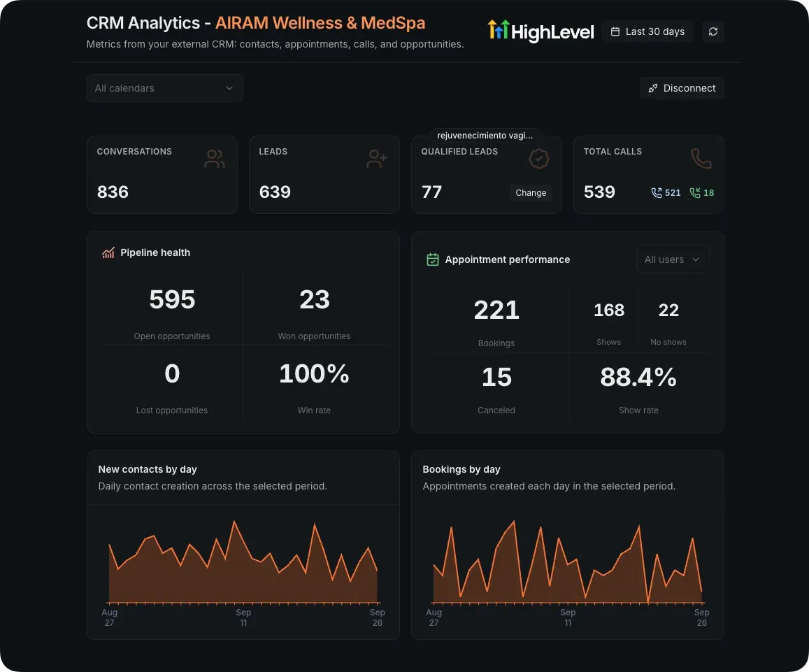Click Aug 27 on New contacts axis
Screen dimensions: 809x672
pyautogui.click(x=109, y=617)
